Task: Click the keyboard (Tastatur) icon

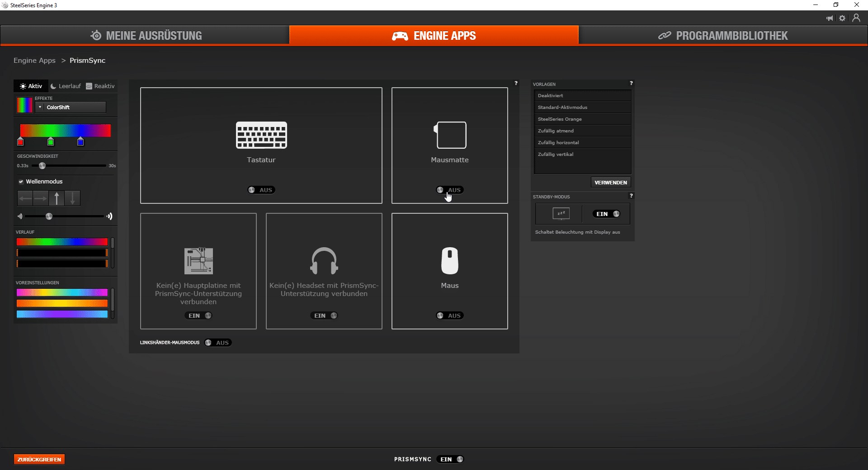Action: click(x=261, y=135)
